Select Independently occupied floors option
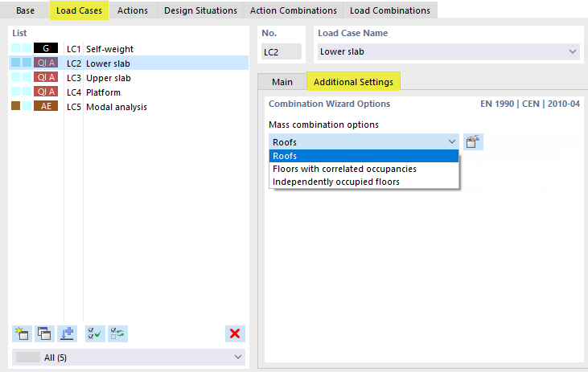 336,182
